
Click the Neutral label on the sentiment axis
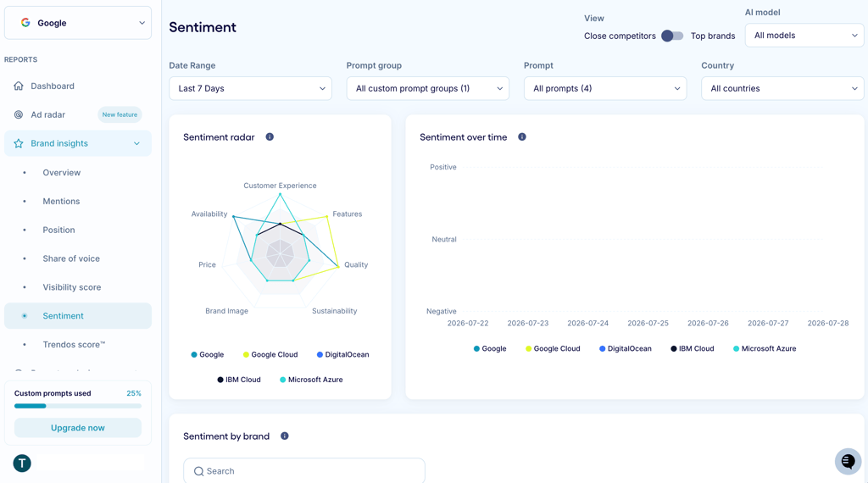click(444, 240)
